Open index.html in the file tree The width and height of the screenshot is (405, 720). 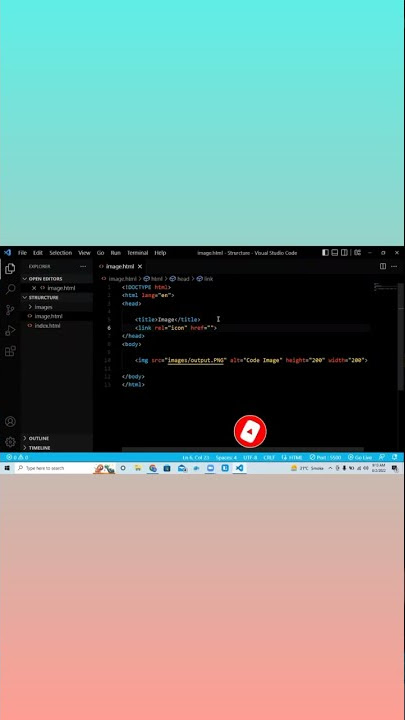click(x=47, y=326)
